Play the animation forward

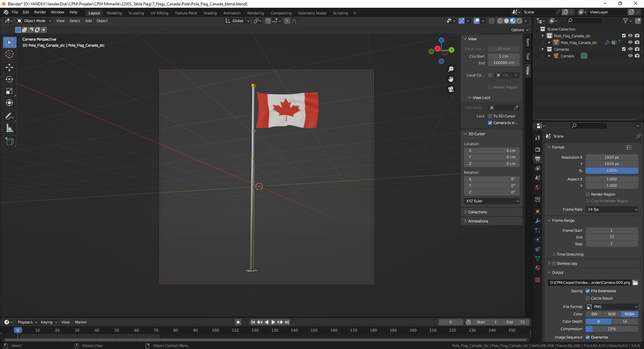[x=273, y=322]
